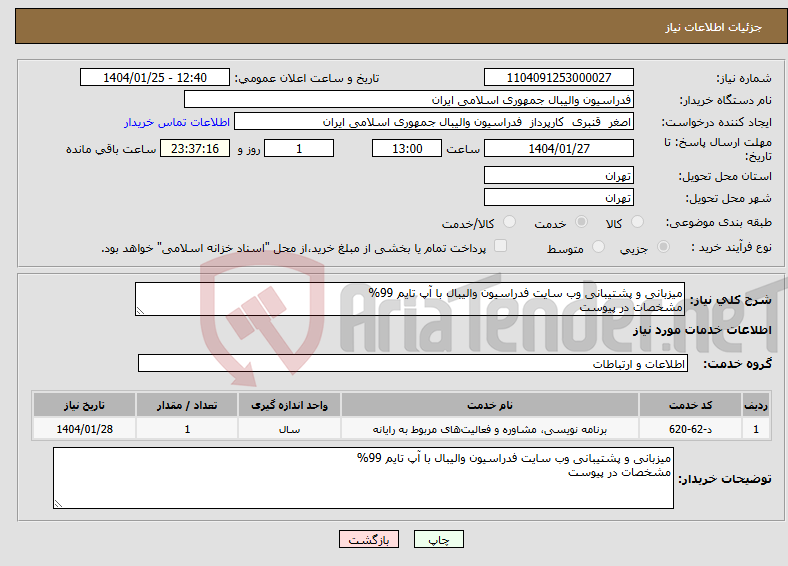Click the استان محل تحویل field تهران
The width and height of the screenshot is (788, 566).
(x=559, y=175)
